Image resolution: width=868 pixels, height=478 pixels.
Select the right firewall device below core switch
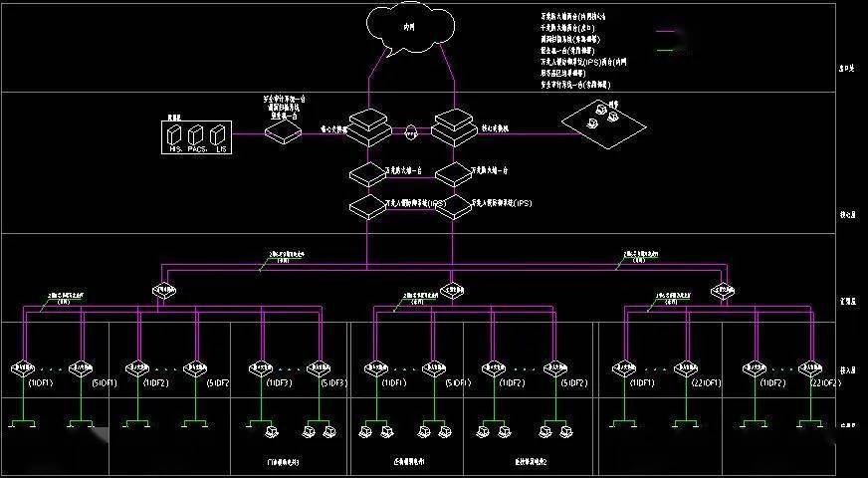pyautogui.click(x=453, y=174)
